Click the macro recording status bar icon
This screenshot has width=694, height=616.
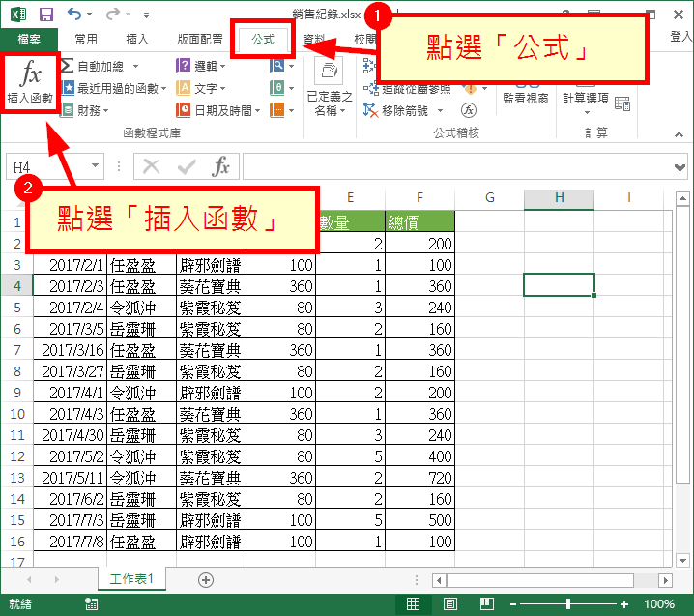pyautogui.click(x=92, y=603)
